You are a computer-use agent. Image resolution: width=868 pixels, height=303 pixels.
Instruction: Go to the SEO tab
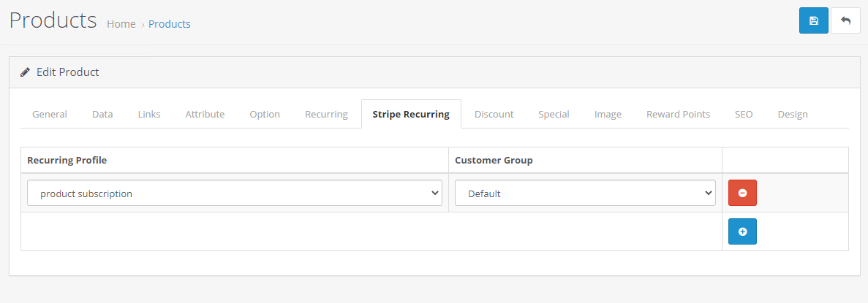pyautogui.click(x=744, y=115)
